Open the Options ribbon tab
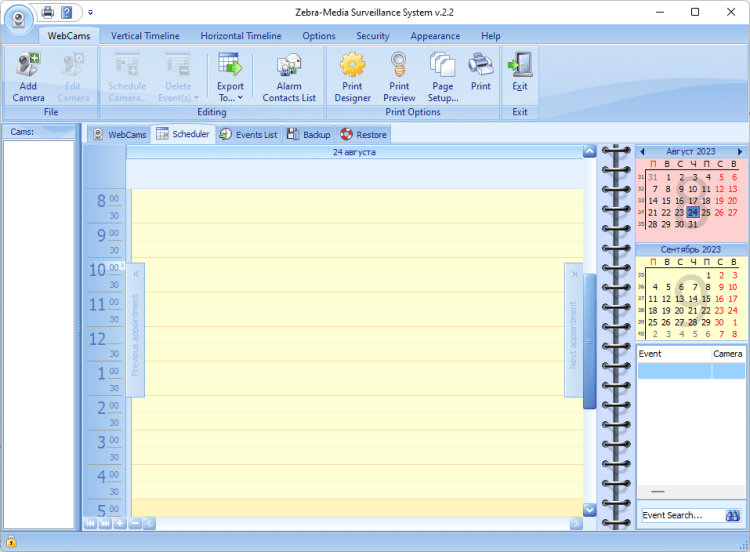 coord(319,36)
